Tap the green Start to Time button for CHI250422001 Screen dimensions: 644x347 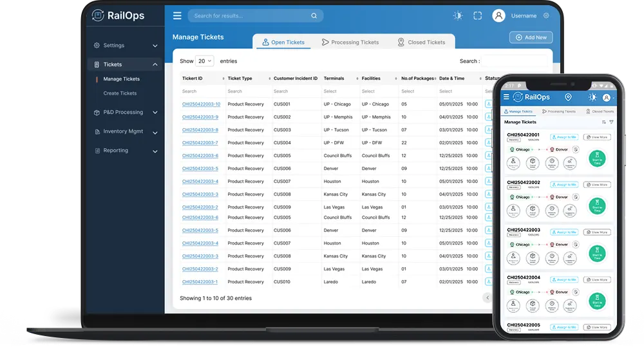pyautogui.click(x=597, y=158)
